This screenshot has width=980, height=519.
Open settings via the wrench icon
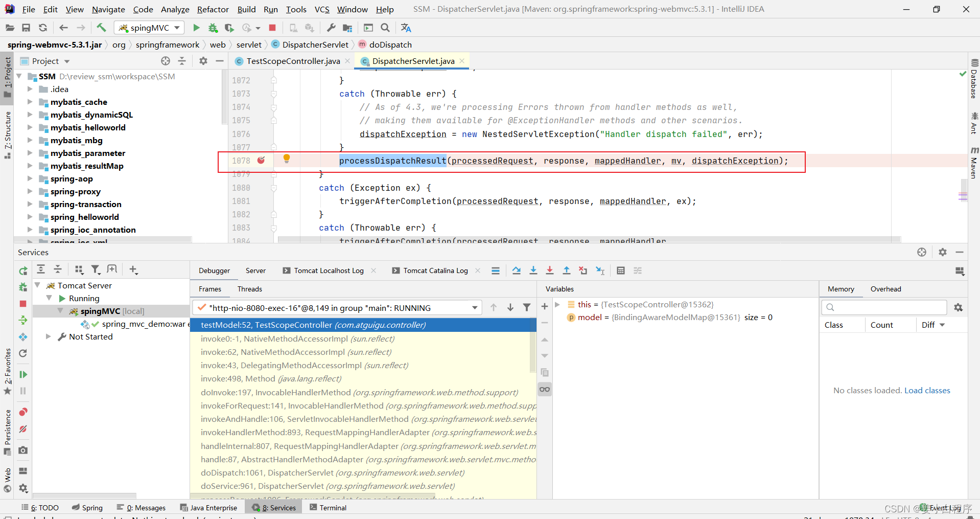coord(331,28)
